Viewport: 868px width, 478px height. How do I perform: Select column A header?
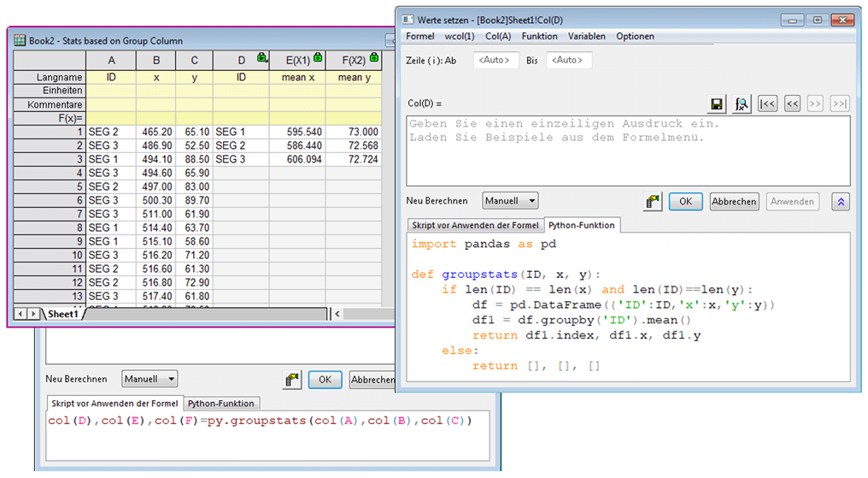click(111, 61)
